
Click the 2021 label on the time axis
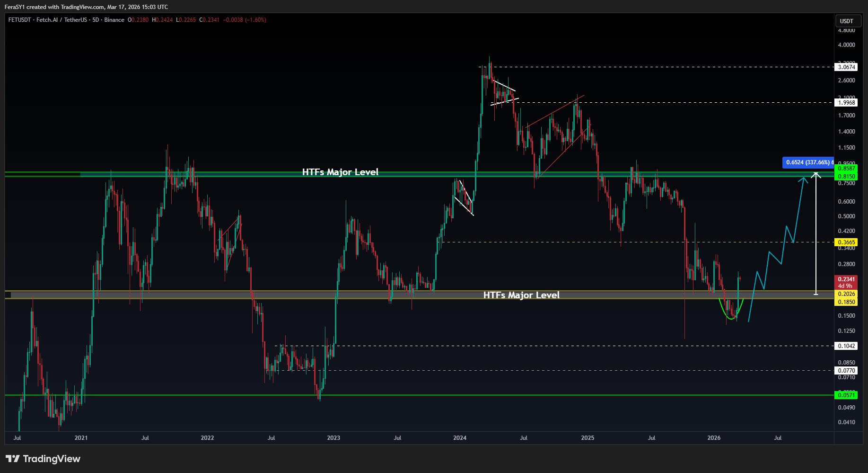click(81, 438)
